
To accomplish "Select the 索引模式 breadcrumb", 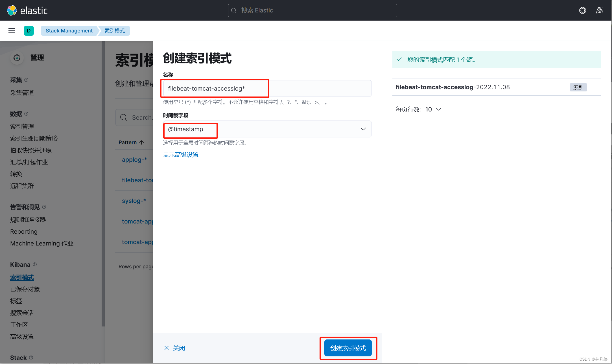I will [x=115, y=31].
